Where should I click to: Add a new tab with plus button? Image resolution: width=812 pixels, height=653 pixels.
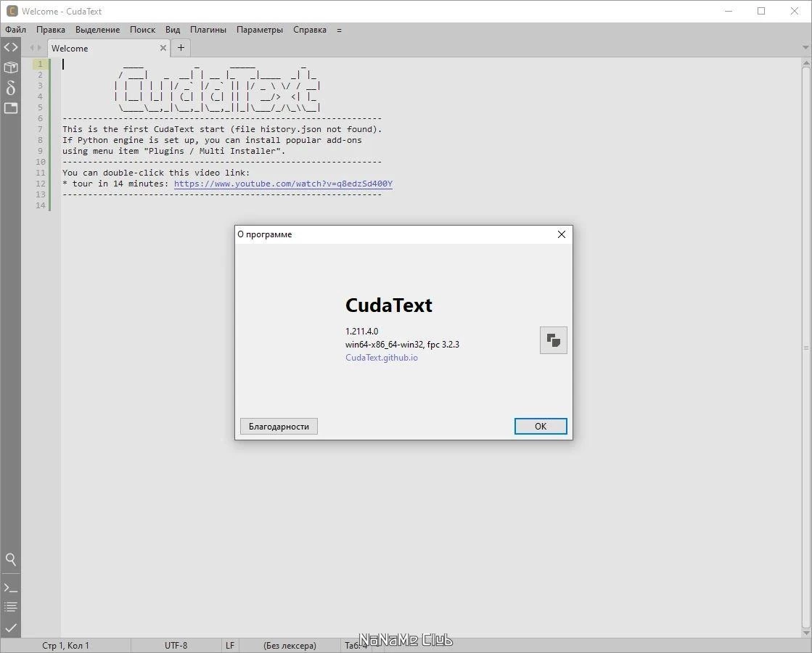[x=181, y=48]
